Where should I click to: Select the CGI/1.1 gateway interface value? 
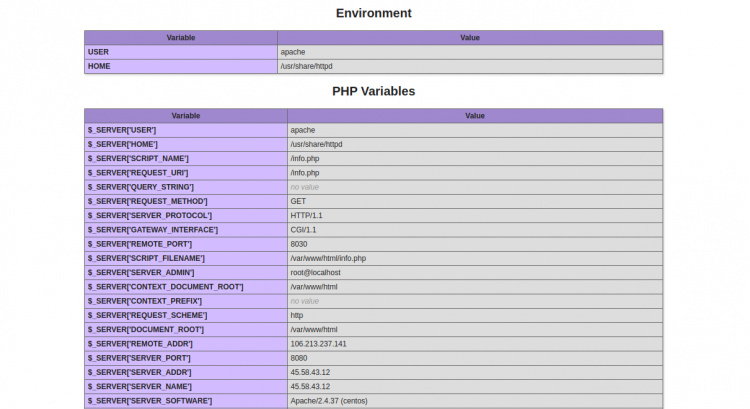pyautogui.click(x=304, y=229)
